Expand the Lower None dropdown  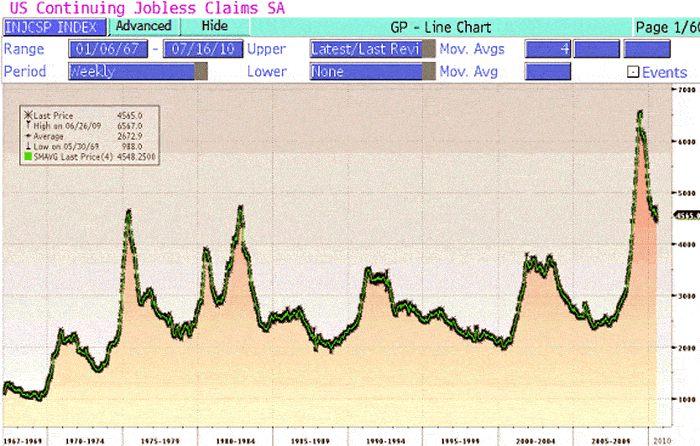(371, 71)
